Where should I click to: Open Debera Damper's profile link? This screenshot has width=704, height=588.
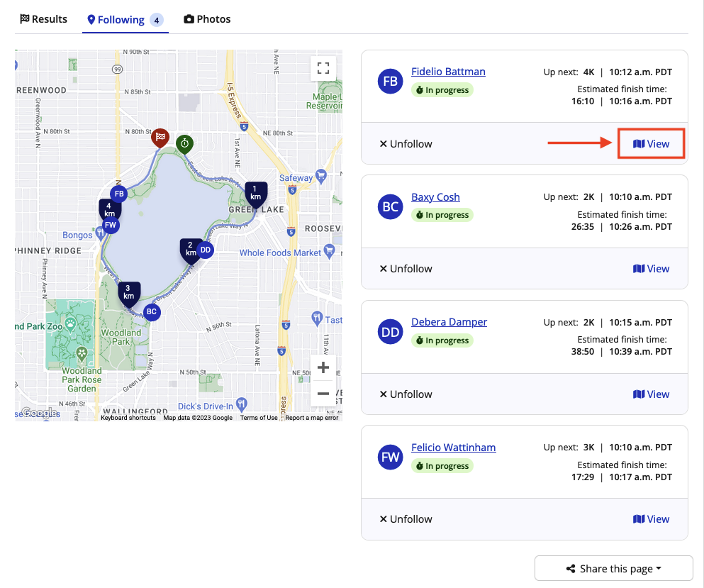click(449, 322)
